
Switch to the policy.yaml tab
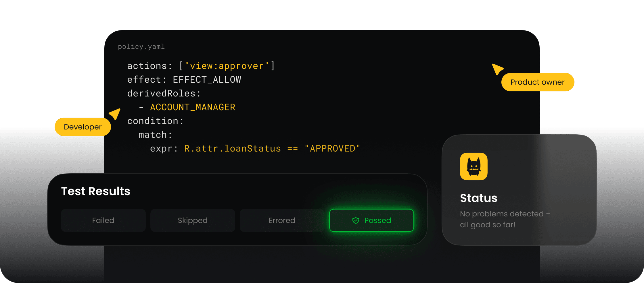(x=141, y=46)
